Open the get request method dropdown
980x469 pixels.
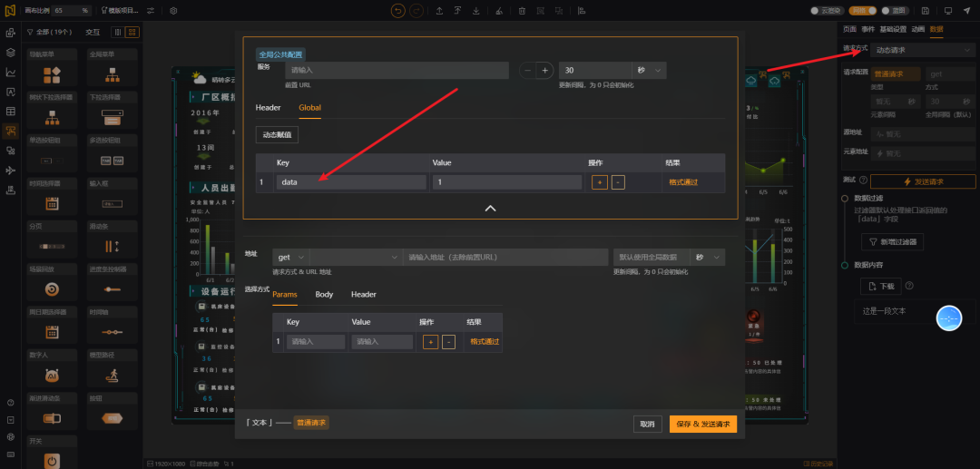pos(290,258)
